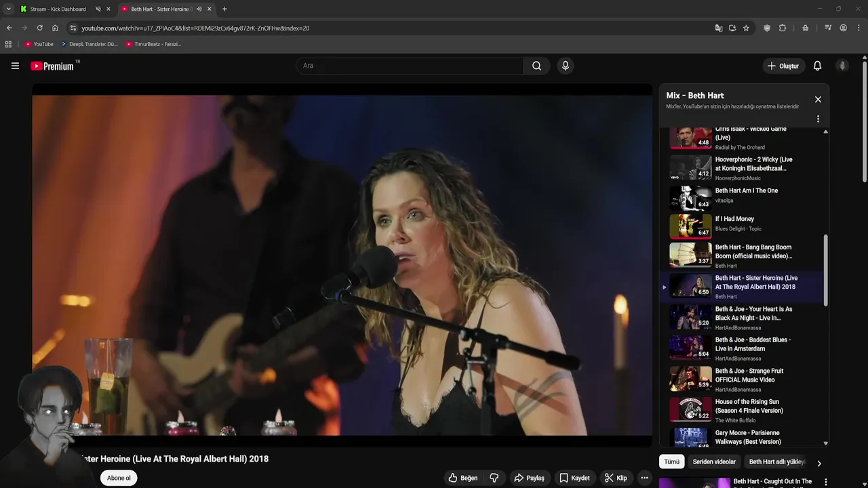Play Strange Fruit Official Music Video
Screen dimensions: 868x488
(743, 379)
